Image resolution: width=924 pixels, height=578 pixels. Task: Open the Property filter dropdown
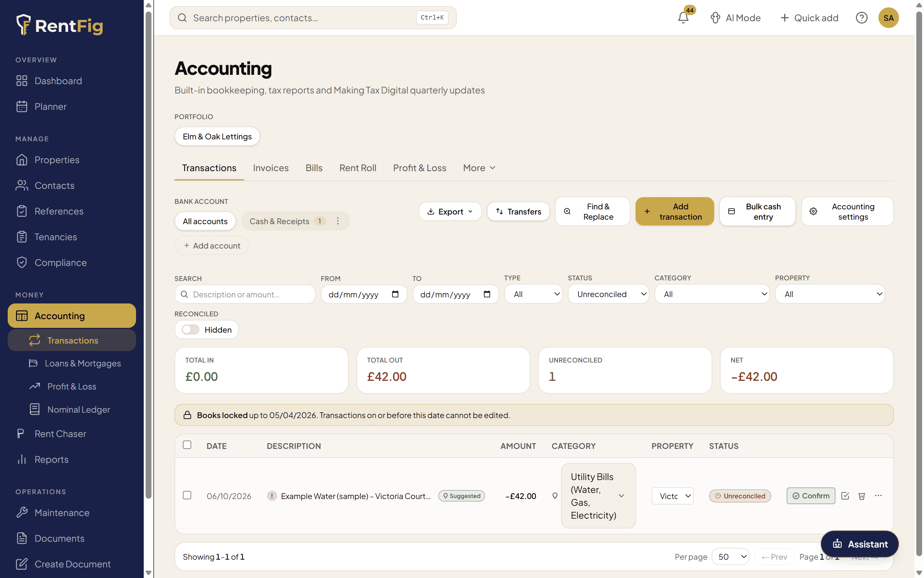(830, 294)
